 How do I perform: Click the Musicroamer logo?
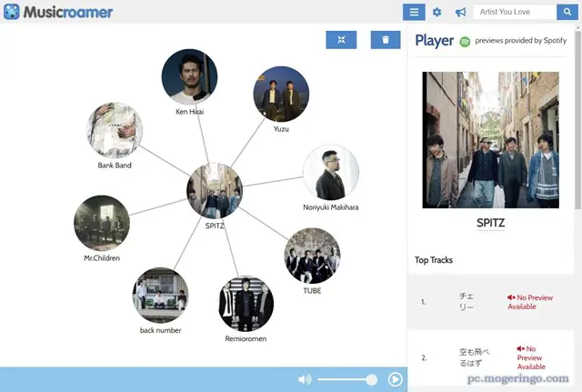click(x=58, y=12)
